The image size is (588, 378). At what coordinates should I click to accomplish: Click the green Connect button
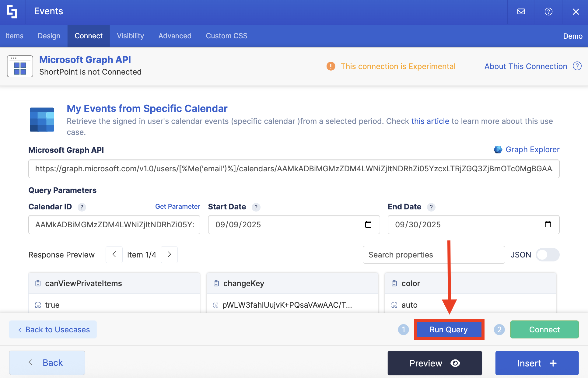[x=544, y=330]
